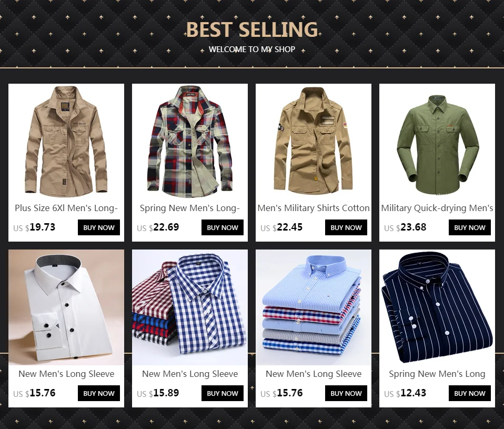Image resolution: width=504 pixels, height=429 pixels.
Task: Click BUY NOW under the white shirt
Action: point(99,393)
